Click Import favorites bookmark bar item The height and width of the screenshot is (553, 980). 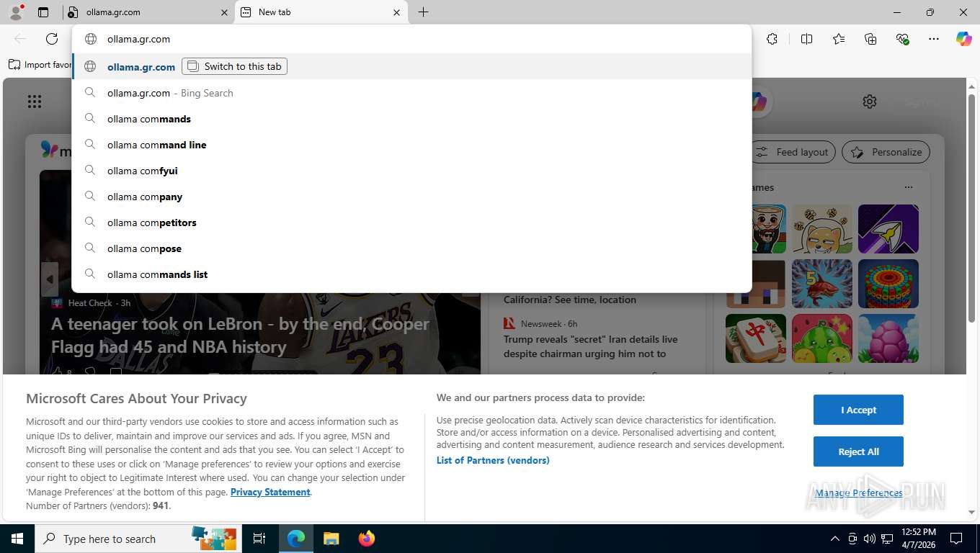coord(40,65)
